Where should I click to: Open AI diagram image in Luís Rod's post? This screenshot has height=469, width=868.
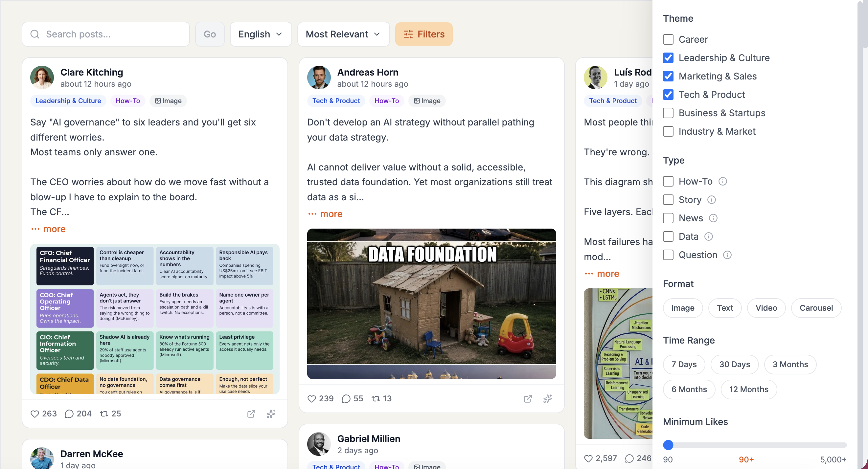coord(618,364)
